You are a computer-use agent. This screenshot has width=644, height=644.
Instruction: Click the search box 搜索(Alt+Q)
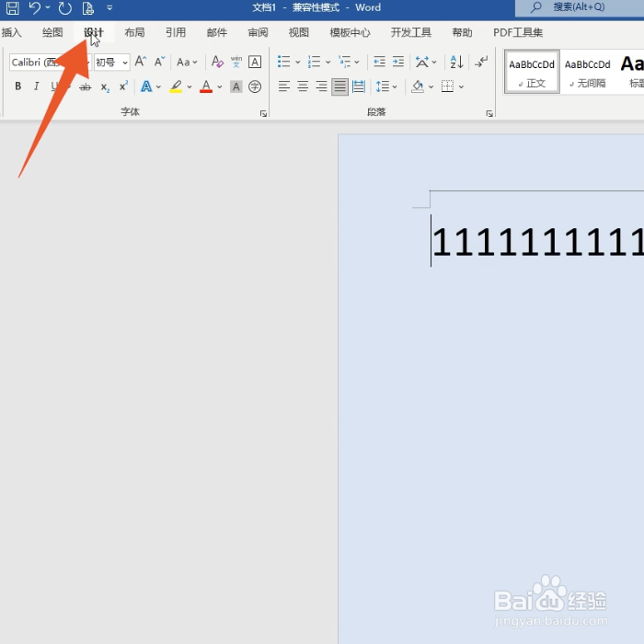pyautogui.click(x=579, y=7)
